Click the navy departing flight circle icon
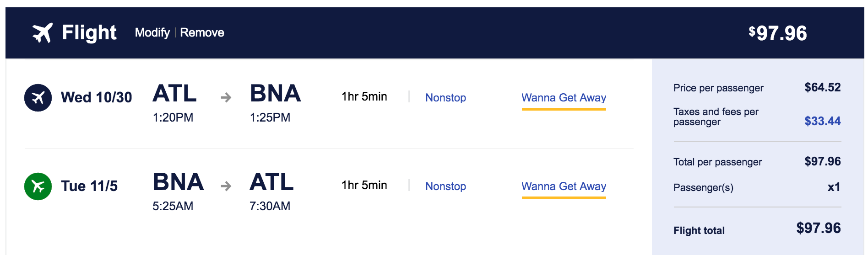This screenshot has width=868, height=255. click(x=38, y=97)
